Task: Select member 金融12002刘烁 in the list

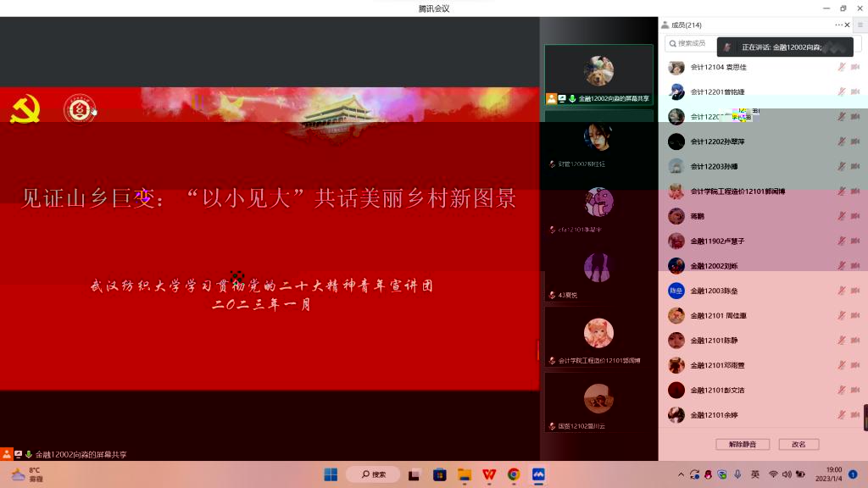Action: [713, 266]
